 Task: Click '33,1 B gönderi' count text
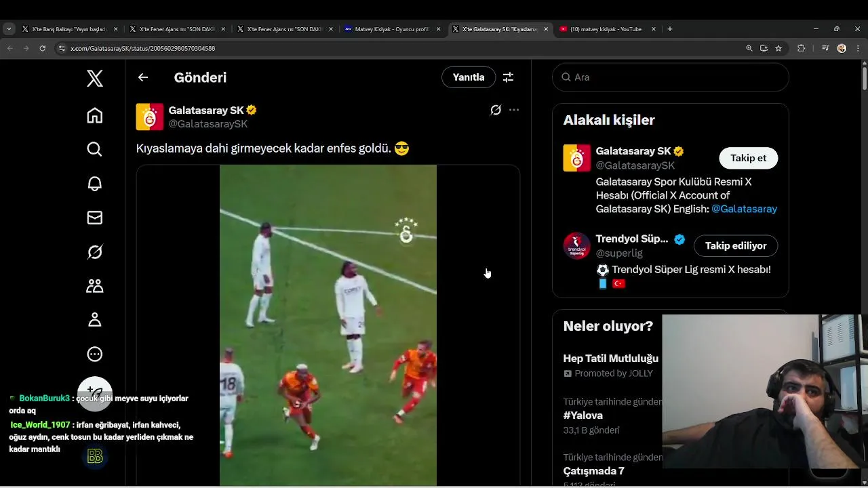(x=591, y=430)
